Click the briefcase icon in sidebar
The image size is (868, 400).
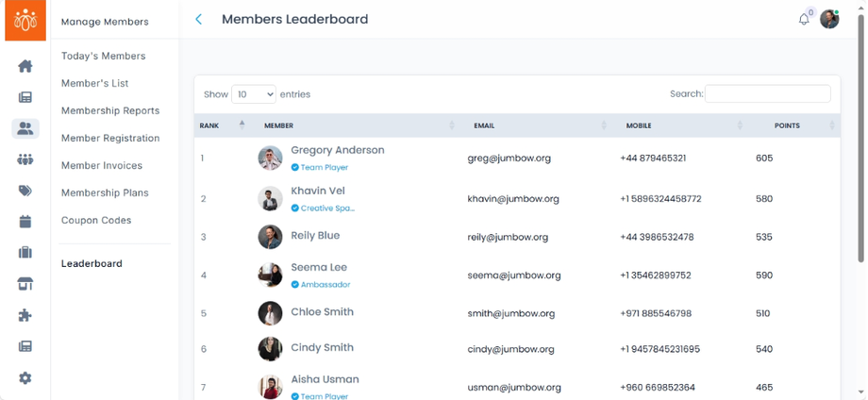click(x=25, y=253)
